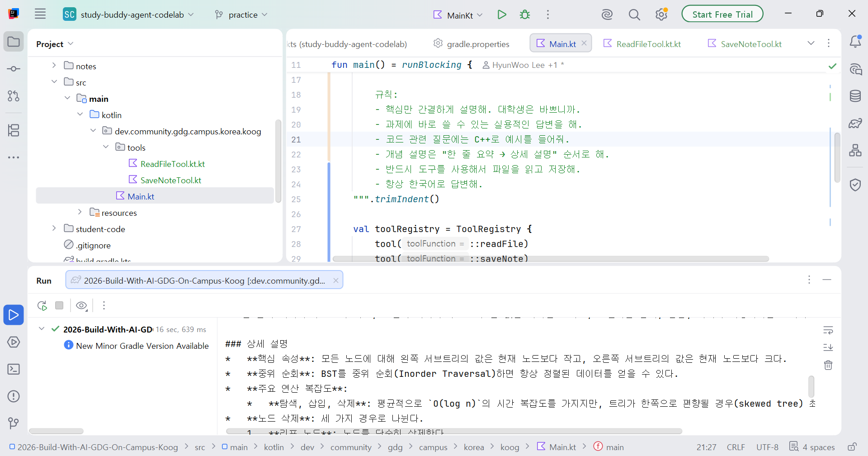Collapse the src folder
Image resolution: width=868 pixels, height=456 pixels.
(x=54, y=82)
